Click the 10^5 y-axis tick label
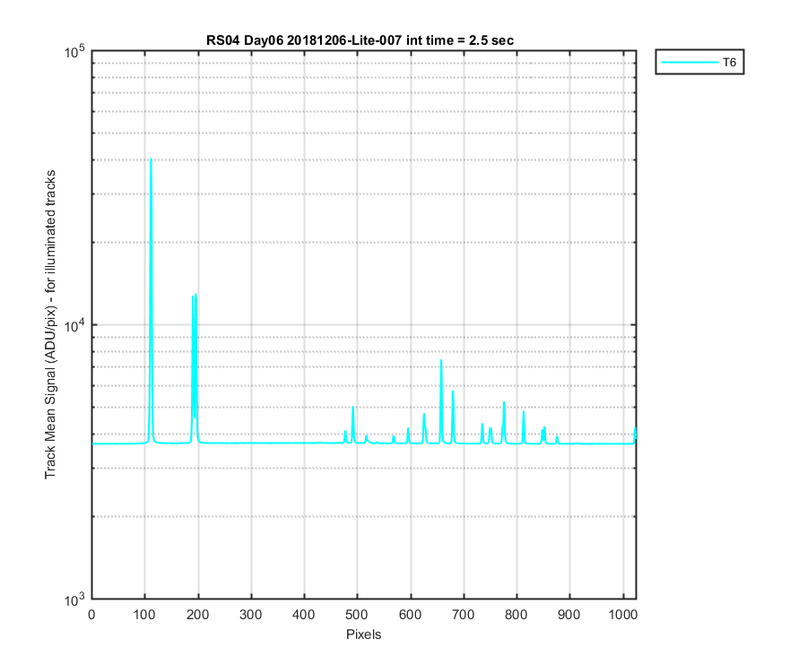Image resolution: width=807 pixels, height=672 pixels. (74, 52)
